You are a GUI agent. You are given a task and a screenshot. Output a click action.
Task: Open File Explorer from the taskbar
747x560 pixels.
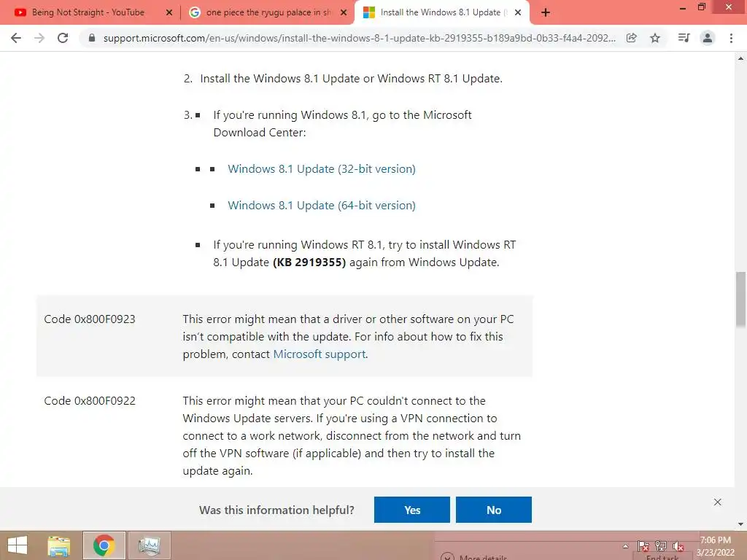pos(59,545)
